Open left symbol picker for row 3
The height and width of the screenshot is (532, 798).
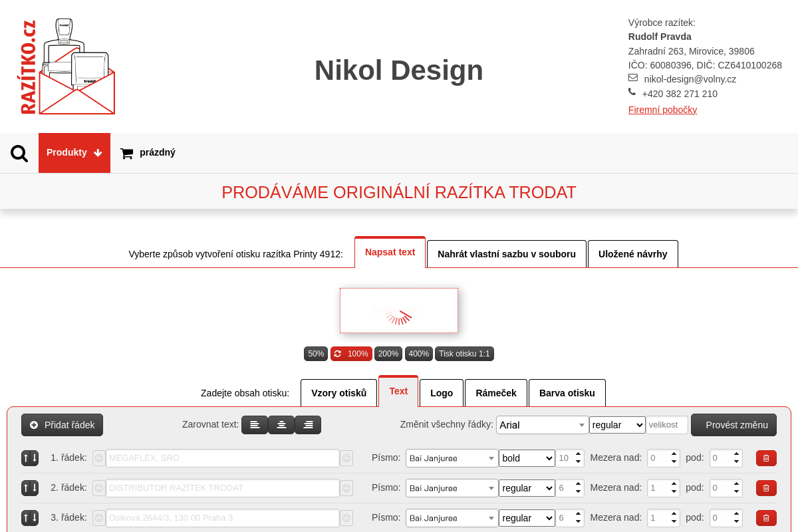[x=99, y=517]
